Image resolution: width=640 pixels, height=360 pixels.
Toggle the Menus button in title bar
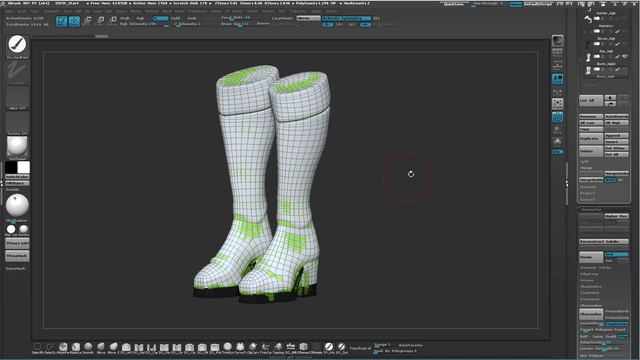tap(516, 4)
